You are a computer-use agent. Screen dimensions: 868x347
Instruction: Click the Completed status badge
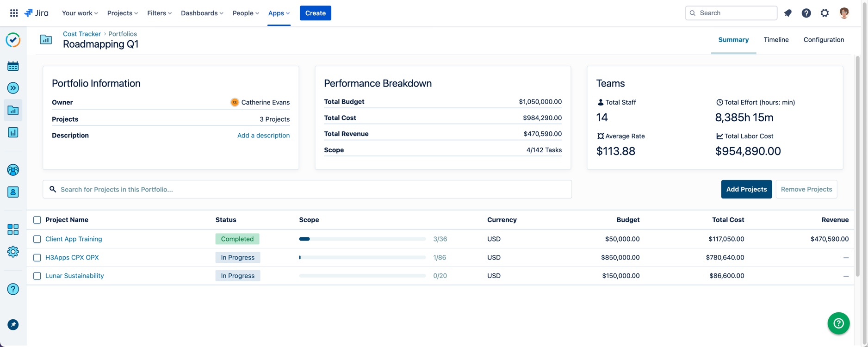[237, 239]
